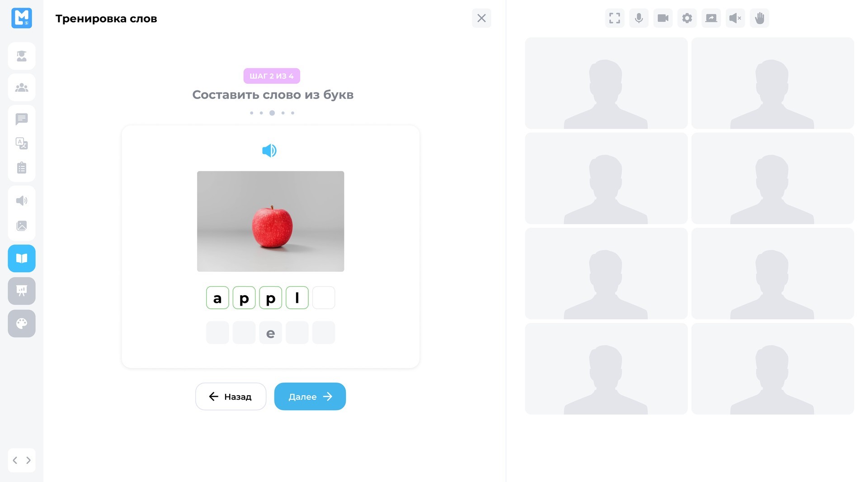This screenshot has height=482, width=868.
Task: Open the color palette icon
Action: (x=22, y=323)
